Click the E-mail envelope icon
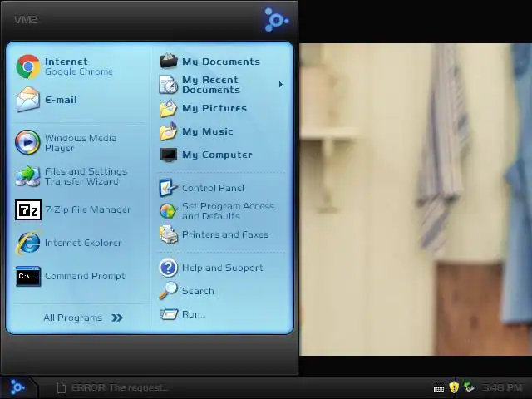Image resolution: width=532 pixels, height=399 pixels. pos(28,100)
